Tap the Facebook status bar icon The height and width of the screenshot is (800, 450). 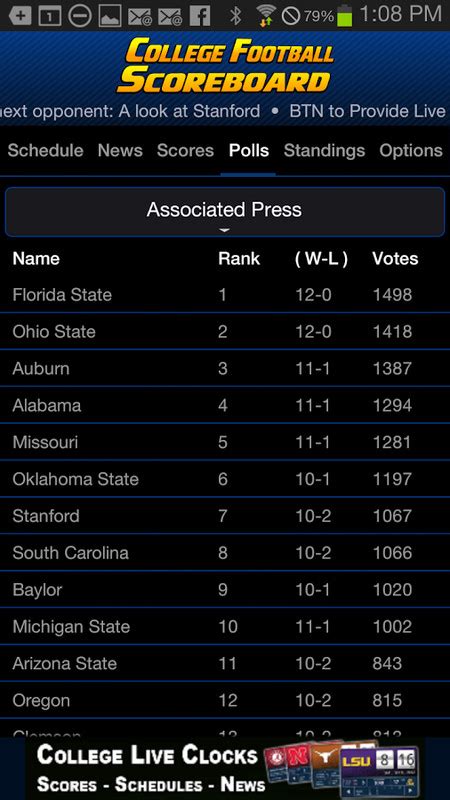[200, 16]
